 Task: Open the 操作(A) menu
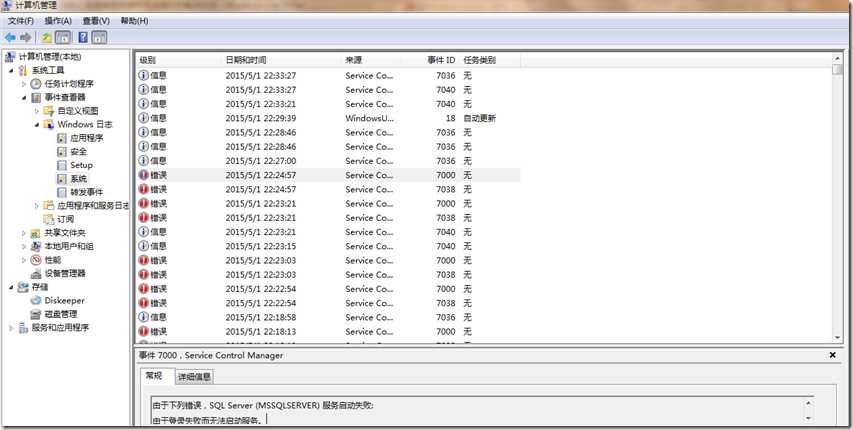[58, 21]
